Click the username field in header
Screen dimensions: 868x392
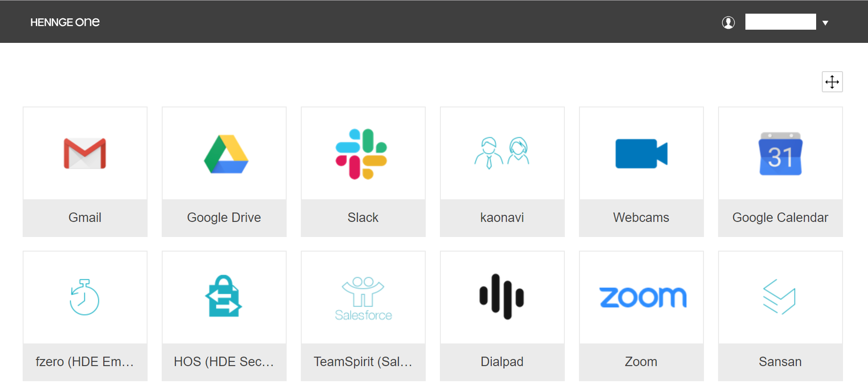click(x=780, y=22)
